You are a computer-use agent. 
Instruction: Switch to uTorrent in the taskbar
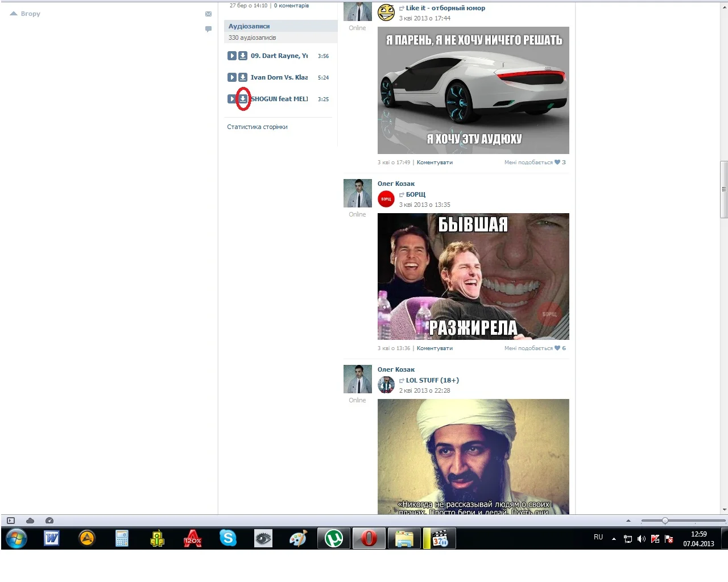[x=334, y=538]
